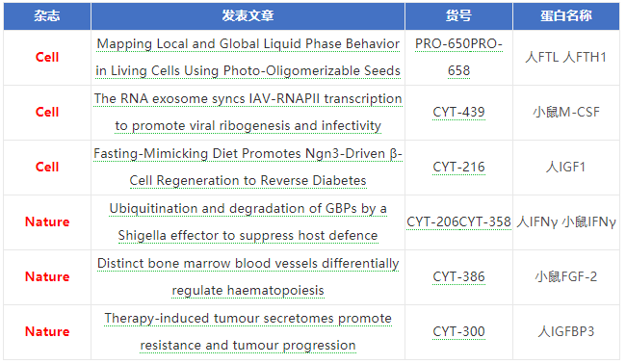Click the 人IGFBP3 protein name cell
This screenshot has height=364, width=626.
tap(566, 331)
